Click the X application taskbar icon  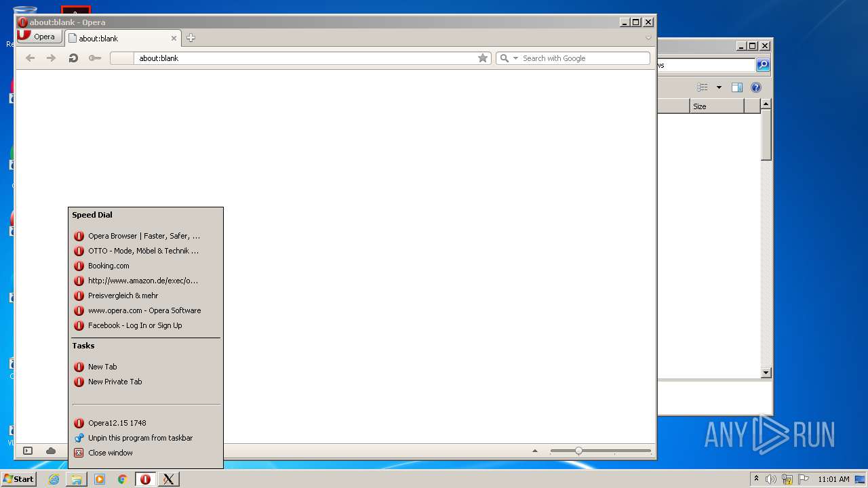click(168, 479)
